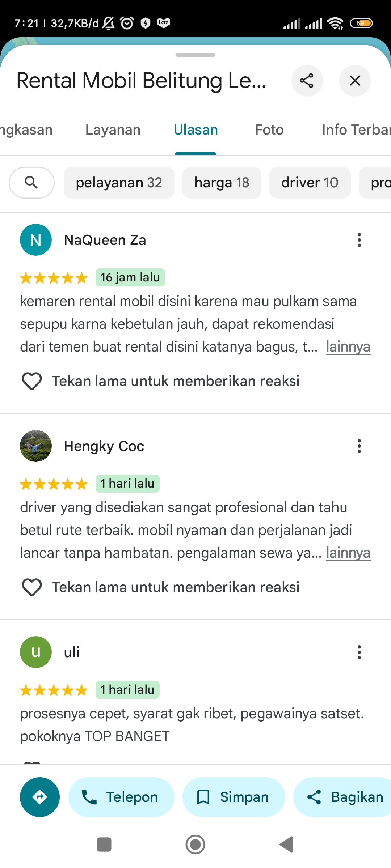Image resolution: width=391 pixels, height=868 pixels.
Task: Tap the Telepon call button
Action: tap(121, 797)
